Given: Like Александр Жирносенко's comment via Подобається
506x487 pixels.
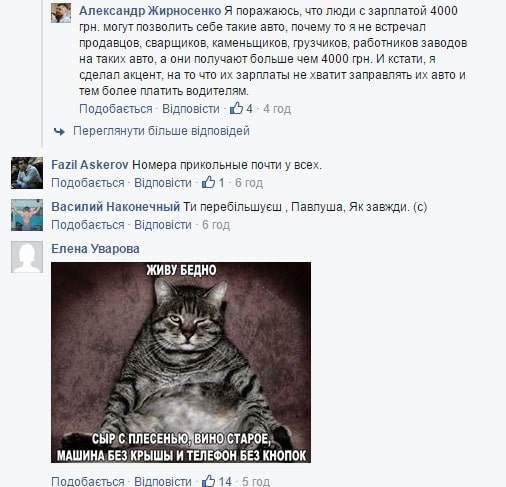Looking at the screenshot, I should coord(116,109).
